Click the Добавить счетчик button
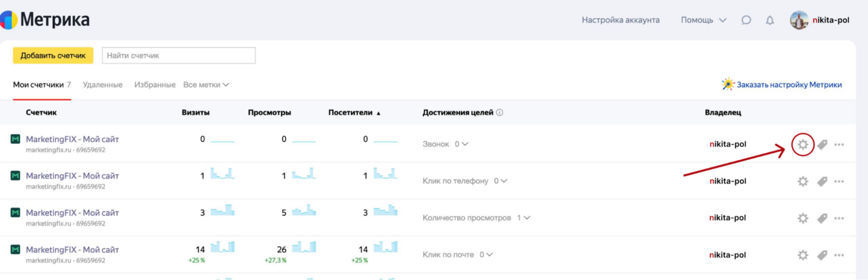The image size is (868, 280). (x=53, y=55)
